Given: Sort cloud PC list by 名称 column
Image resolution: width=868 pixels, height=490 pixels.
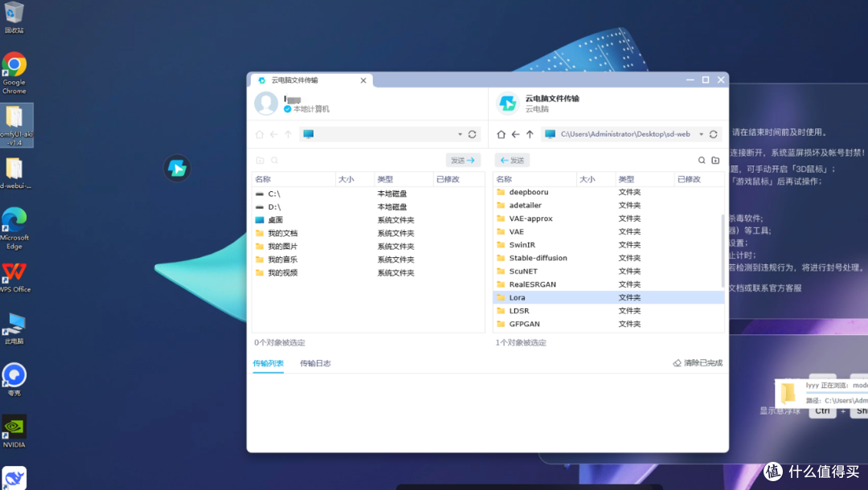Looking at the screenshot, I should pyautogui.click(x=534, y=179).
